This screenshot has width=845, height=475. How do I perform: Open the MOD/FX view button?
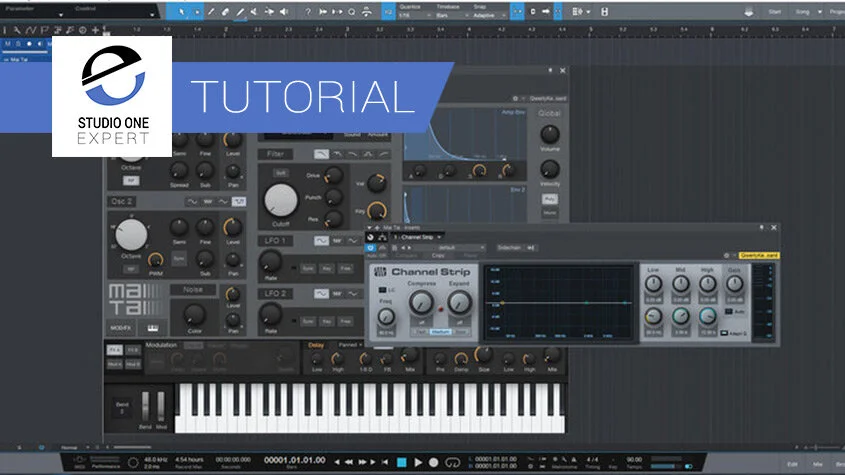(x=121, y=328)
